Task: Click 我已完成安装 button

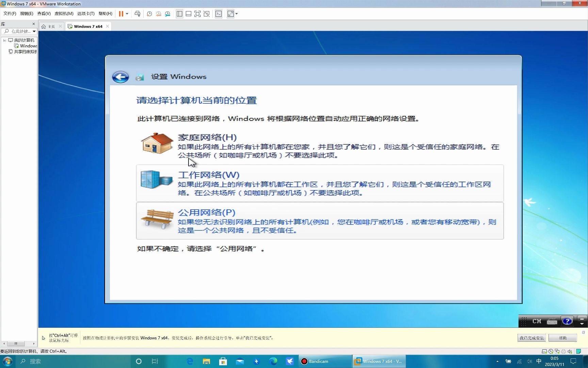Action: (532, 338)
